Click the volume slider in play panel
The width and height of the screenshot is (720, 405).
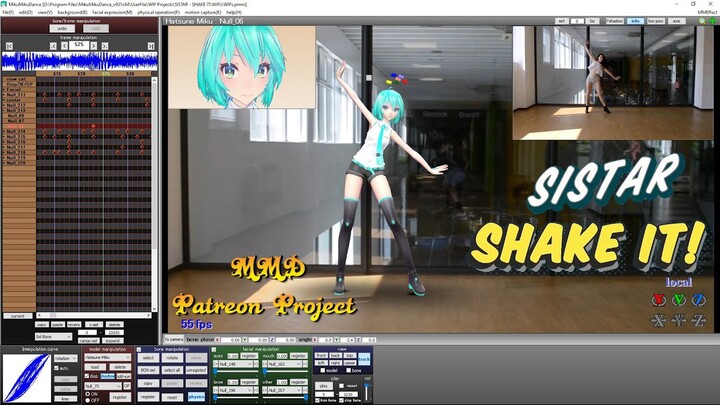pos(366,392)
